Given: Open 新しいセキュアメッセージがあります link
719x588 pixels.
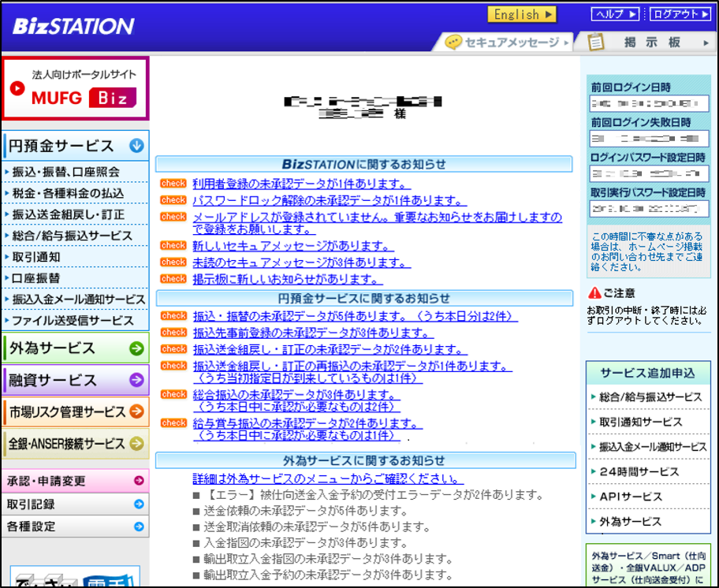Looking at the screenshot, I should [293, 246].
